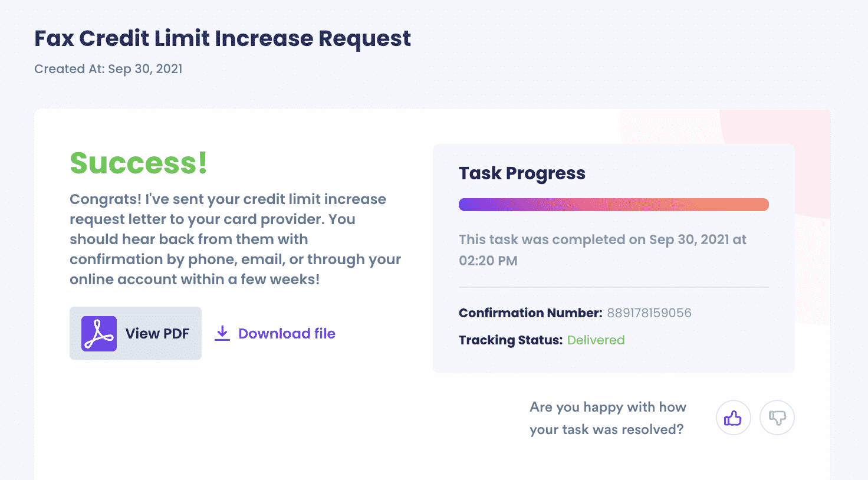Click the Fax Credit Limit Increase Request title
Image resolution: width=868 pixels, height=480 pixels.
pos(222,38)
